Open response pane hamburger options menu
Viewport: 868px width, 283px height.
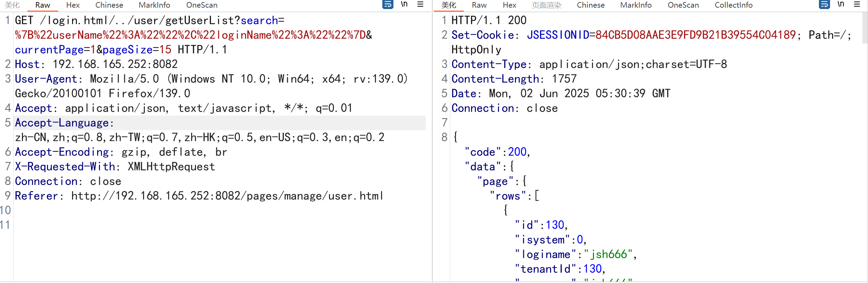point(857,5)
